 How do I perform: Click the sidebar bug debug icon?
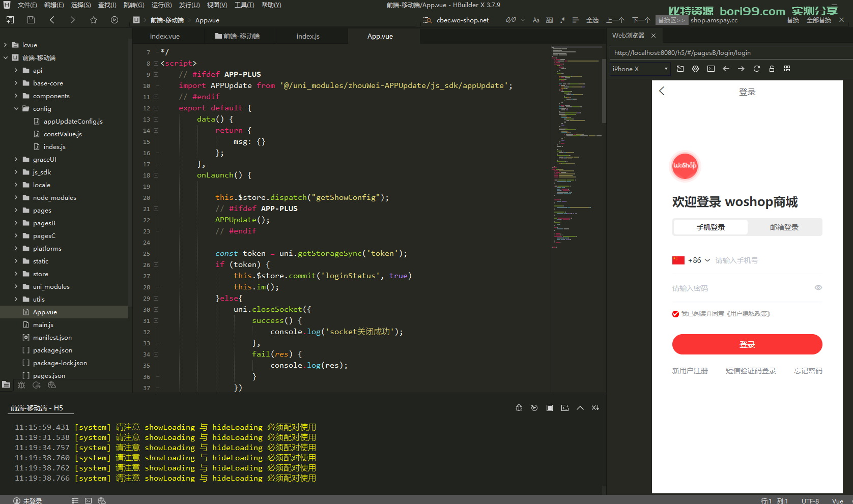click(21, 385)
